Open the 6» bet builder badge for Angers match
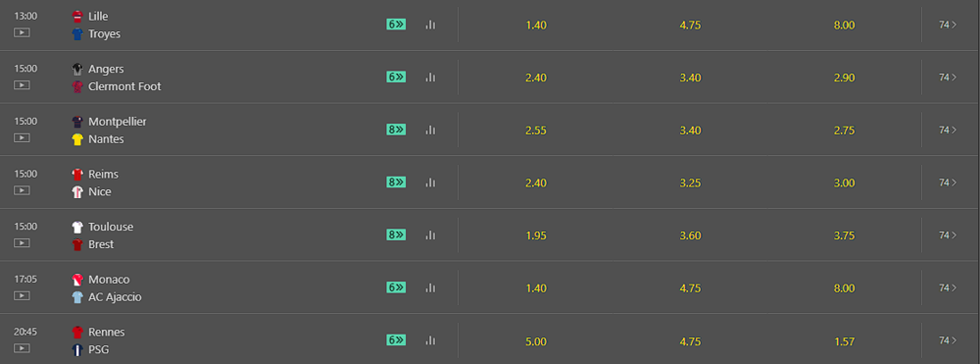The height and width of the screenshot is (364, 980). (x=396, y=77)
